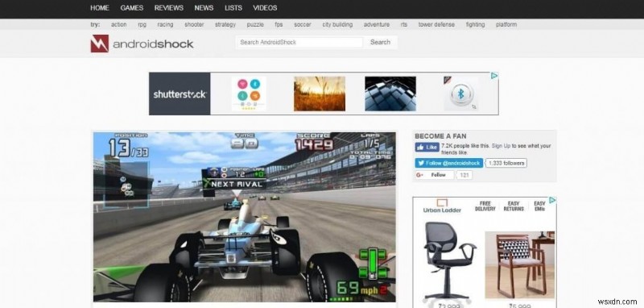Click the Google+ Follow button

pyautogui.click(x=434, y=175)
